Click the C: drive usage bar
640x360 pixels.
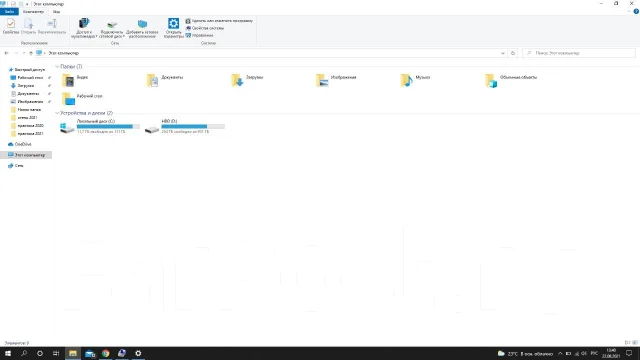pos(108,127)
